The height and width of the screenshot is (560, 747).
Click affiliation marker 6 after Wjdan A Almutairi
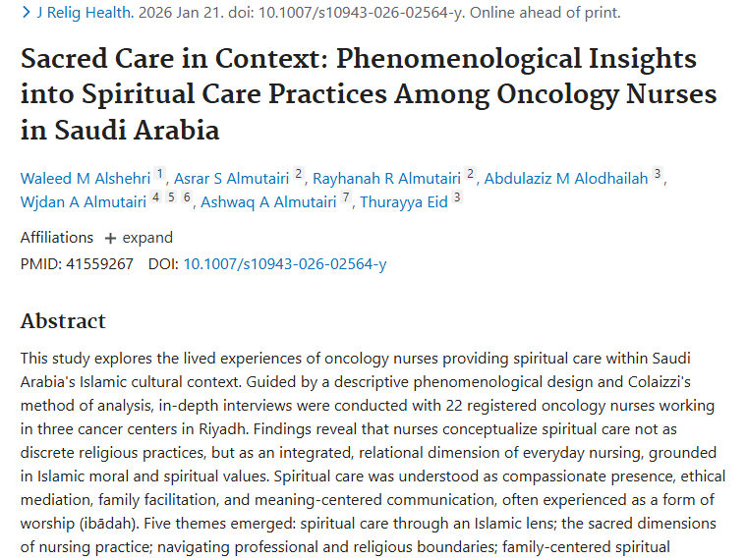tap(187, 199)
